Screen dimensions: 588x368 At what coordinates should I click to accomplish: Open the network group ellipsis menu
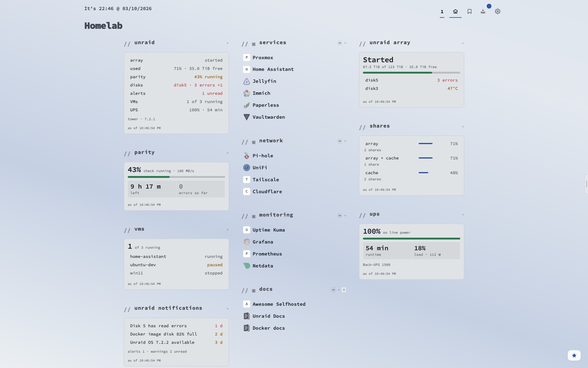pos(340,141)
